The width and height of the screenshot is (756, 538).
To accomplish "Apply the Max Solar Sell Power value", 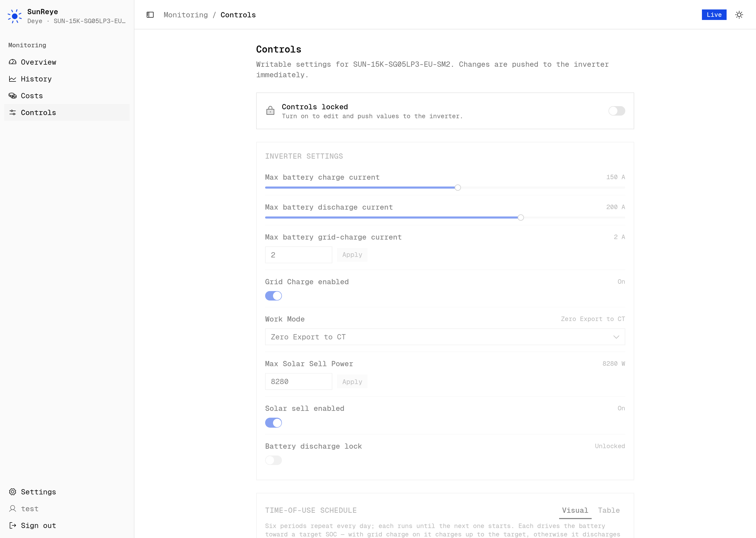I will [x=352, y=382].
